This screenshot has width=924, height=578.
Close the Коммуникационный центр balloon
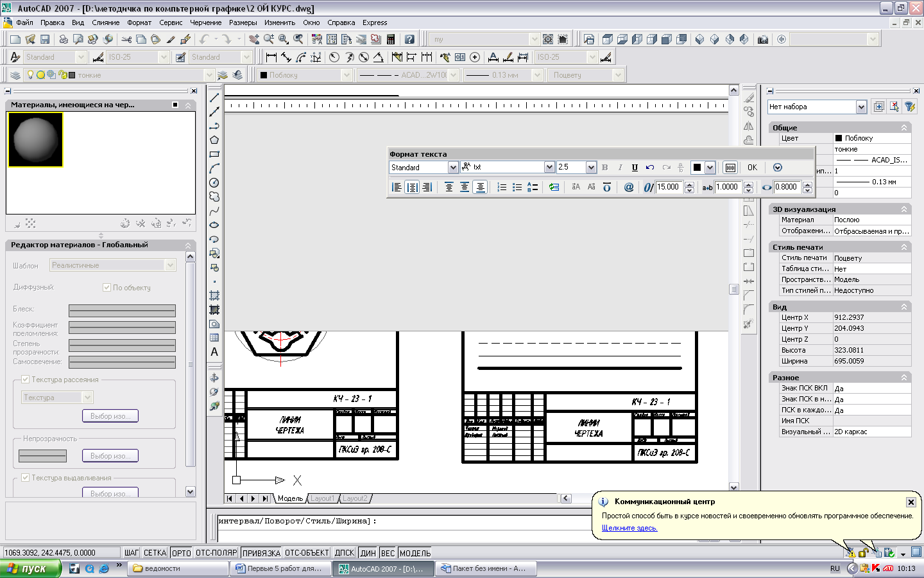(x=911, y=502)
